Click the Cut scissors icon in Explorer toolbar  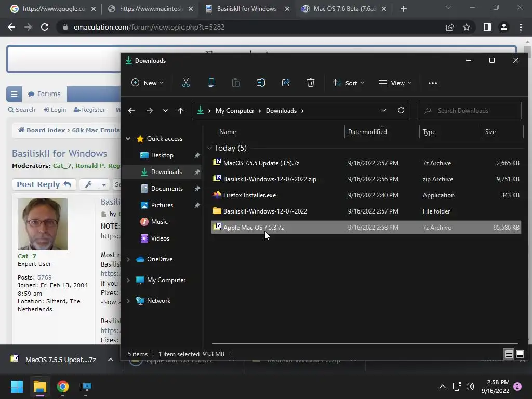(185, 83)
